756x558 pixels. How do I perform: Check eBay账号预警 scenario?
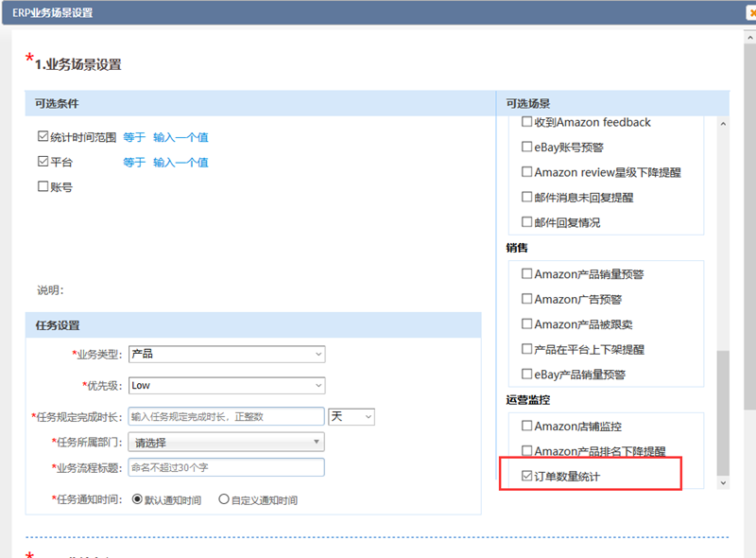click(x=527, y=147)
